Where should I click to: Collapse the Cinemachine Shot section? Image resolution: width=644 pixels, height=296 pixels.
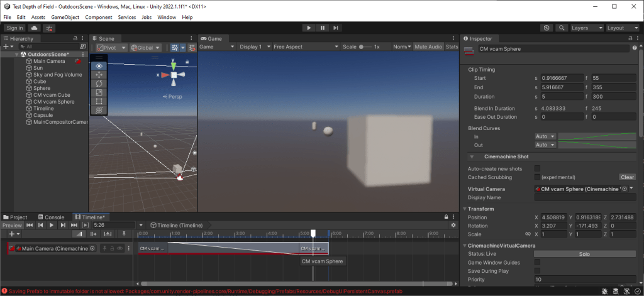click(472, 156)
